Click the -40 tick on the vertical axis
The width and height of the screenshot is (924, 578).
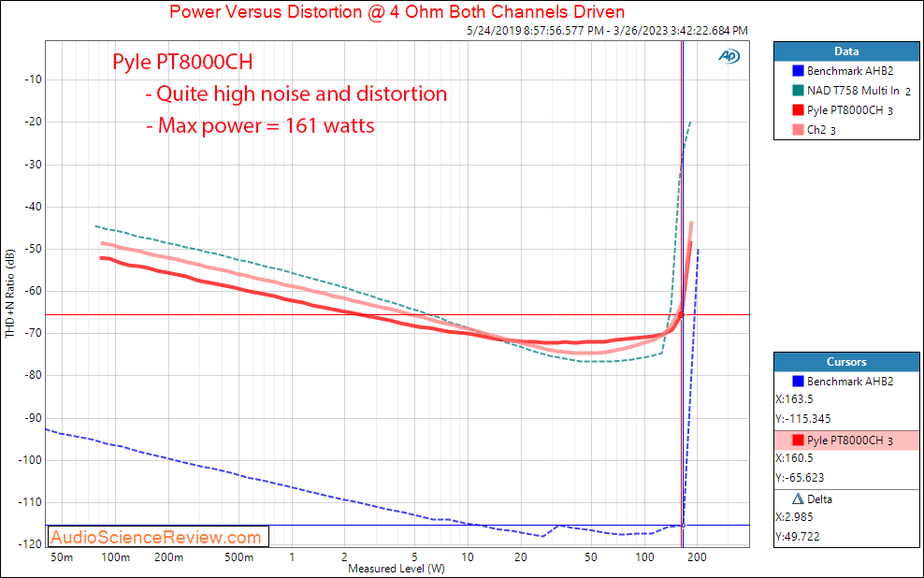pyautogui.click(x=33, y=206)
